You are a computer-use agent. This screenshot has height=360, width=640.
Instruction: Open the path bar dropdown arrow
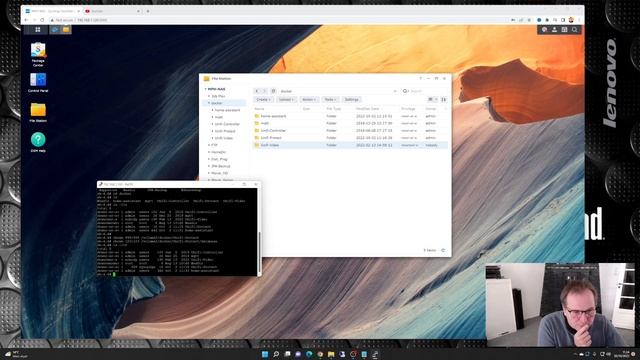pos(395,91)
